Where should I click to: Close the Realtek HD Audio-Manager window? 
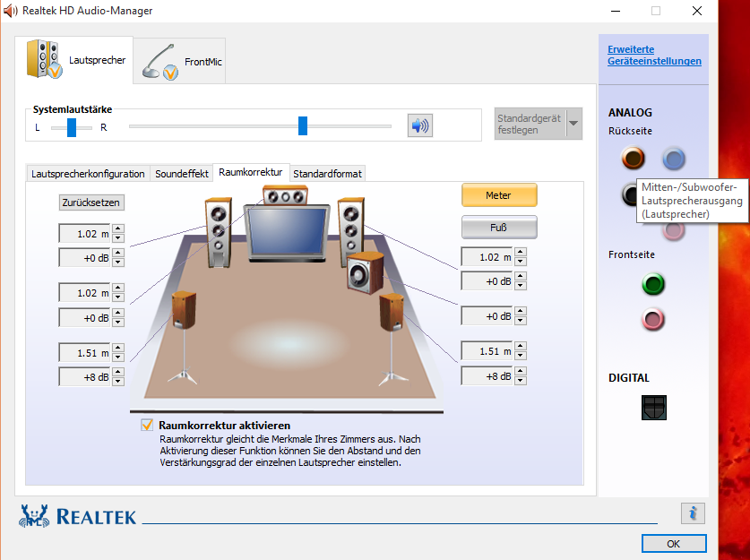(x=697, y=11)
